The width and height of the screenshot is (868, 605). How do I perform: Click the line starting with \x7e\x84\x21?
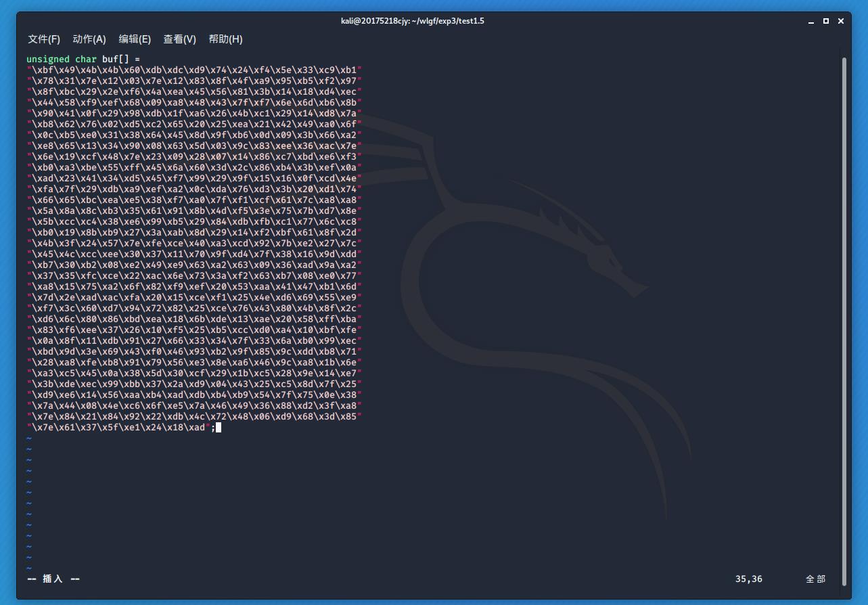click(195, 417)
